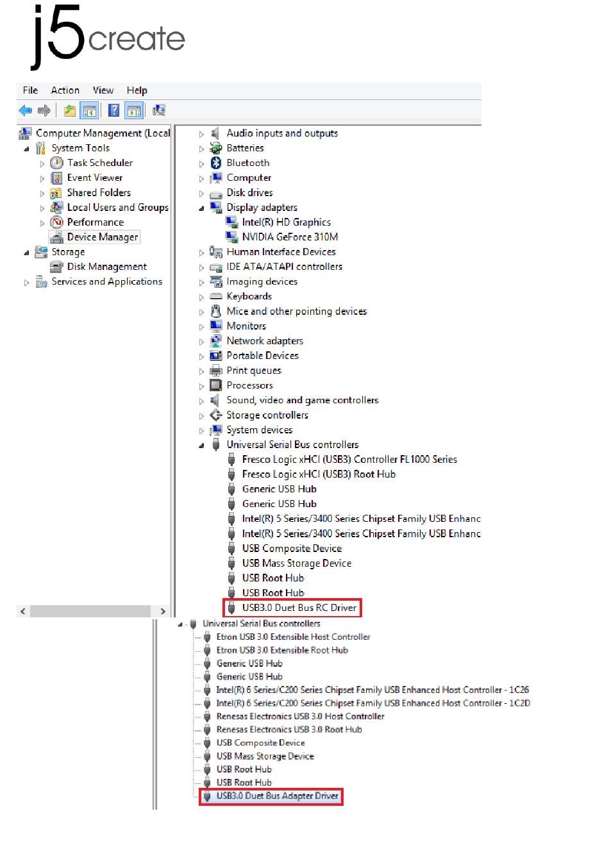Screen dimensions: 609x868
Task: Select Renesas Electronics USB 3.0 Host Controller
Action: [300, 717]
